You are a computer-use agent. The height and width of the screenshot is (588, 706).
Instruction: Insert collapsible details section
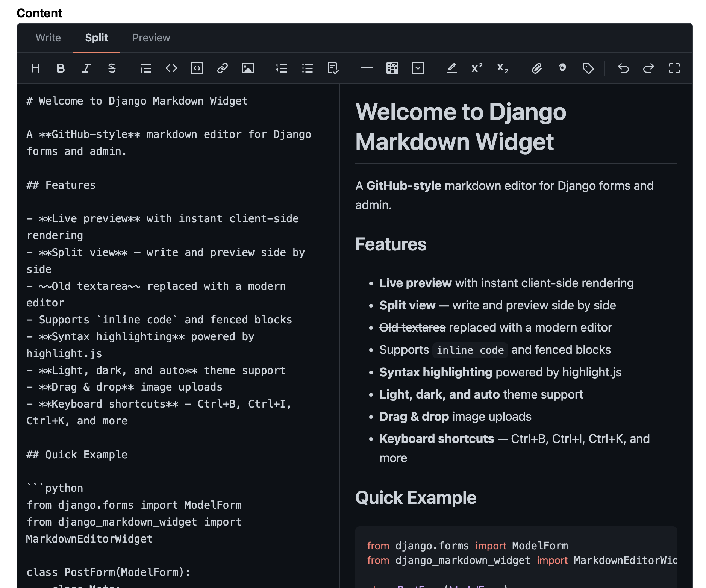point(418,68)
